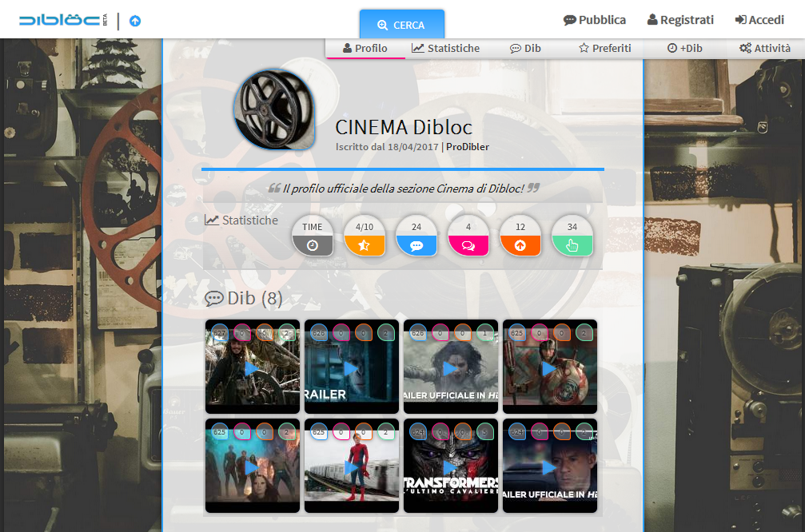Switch to the Attività tab
Image resolution: width=805 pixels, height=532 pixels.
tap(764, 48)
